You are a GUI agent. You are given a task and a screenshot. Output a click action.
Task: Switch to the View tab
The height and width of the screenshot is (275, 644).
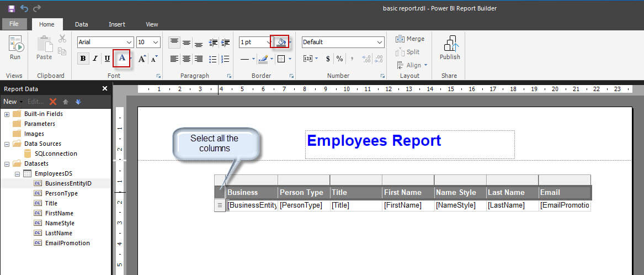click(x=152, y=24)
